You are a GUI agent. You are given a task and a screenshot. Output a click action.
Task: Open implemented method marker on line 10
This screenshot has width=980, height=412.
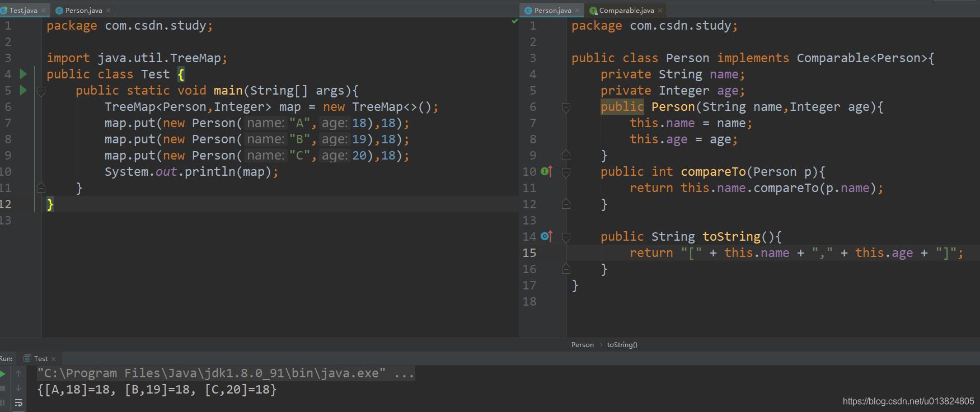pyautogui.click(x=547, y=171)
